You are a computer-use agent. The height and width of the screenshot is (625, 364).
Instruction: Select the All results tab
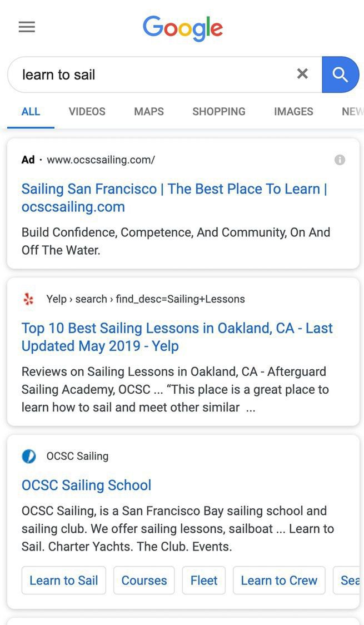[31, 112]
